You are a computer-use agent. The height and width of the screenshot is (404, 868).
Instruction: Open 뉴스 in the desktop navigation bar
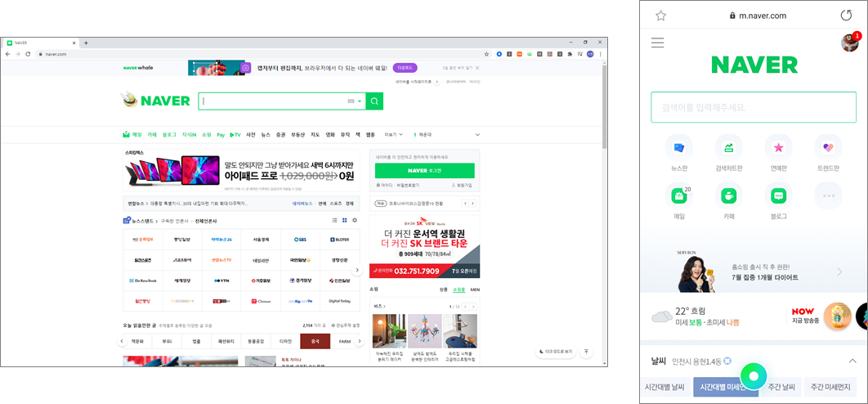[x=266, y=135]
